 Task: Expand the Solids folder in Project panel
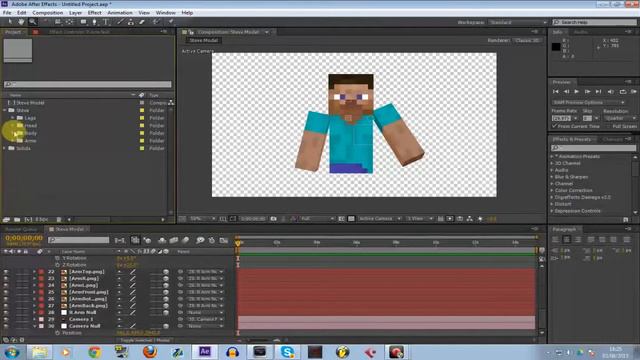pos(5,148)
